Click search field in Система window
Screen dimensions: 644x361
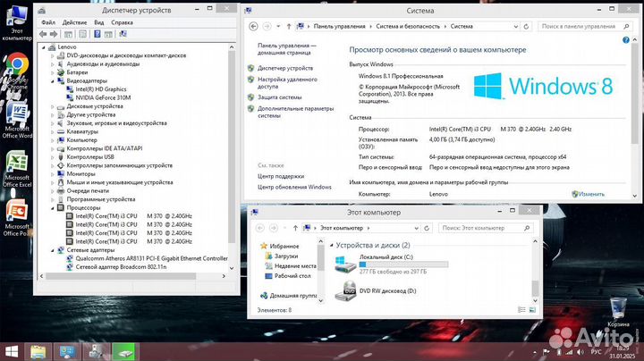(584, 26)
